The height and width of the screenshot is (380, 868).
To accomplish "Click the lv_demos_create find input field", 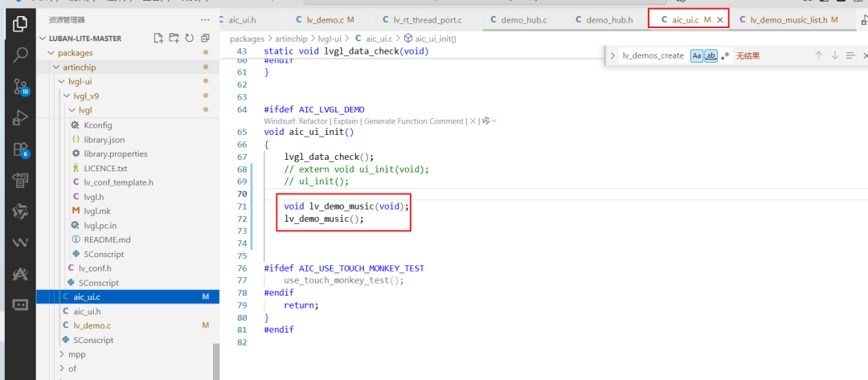I will [653, 55].
